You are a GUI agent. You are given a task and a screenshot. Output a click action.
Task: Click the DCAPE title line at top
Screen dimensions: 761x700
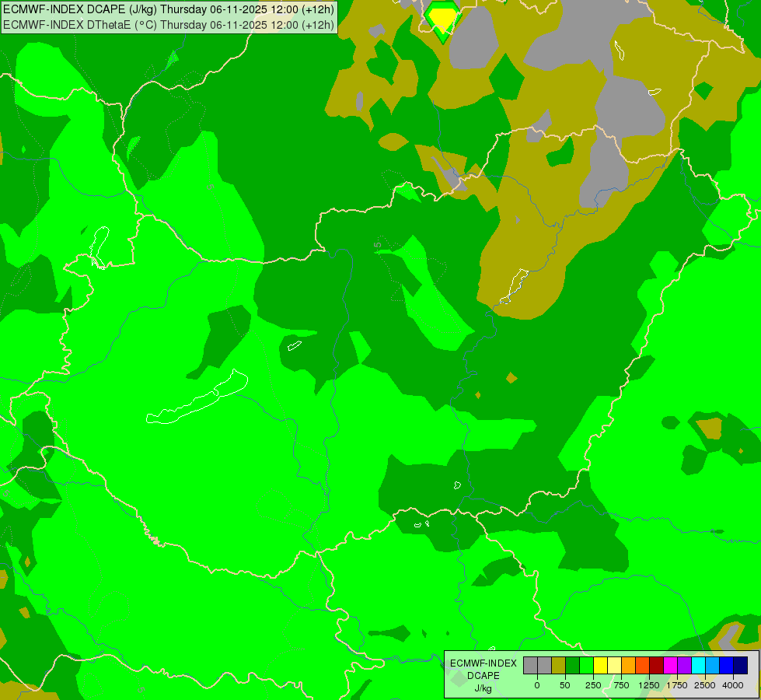click(169, 9)
